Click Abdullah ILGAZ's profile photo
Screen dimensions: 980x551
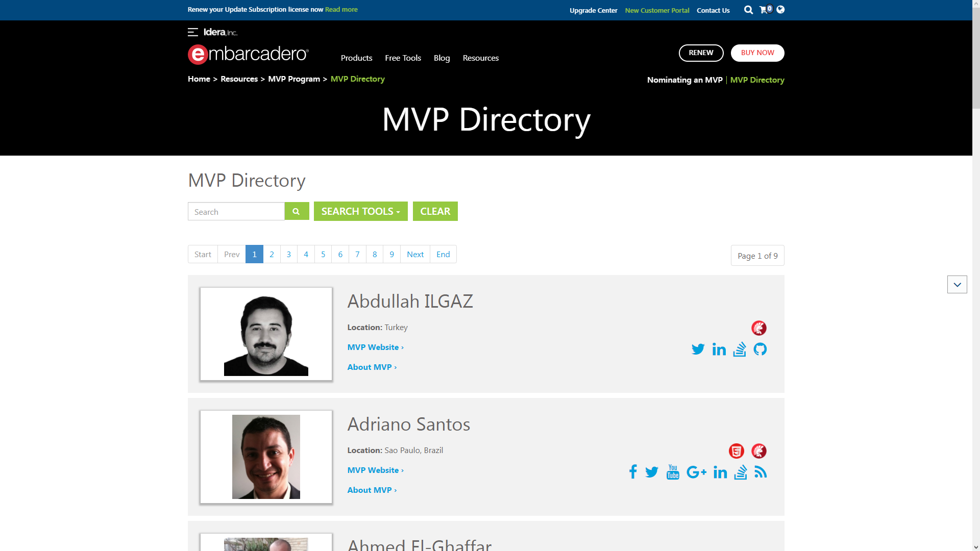point(266,334)
